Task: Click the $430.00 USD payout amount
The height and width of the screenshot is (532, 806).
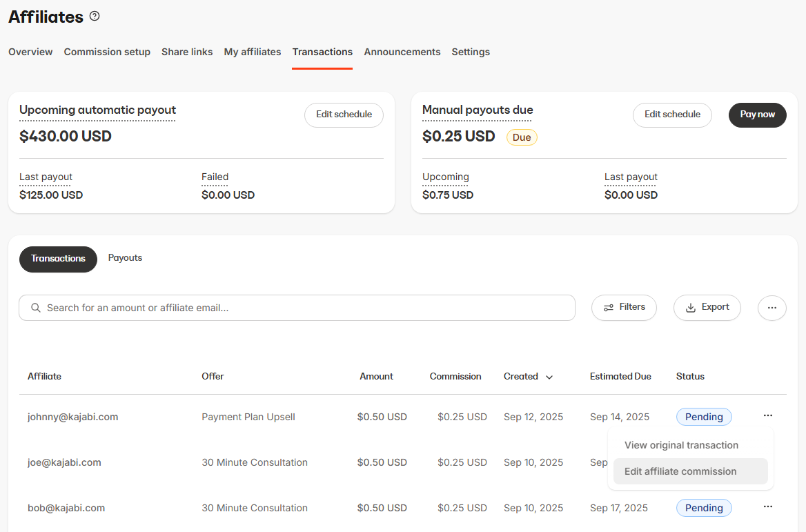Action: [x=66, y=136]
